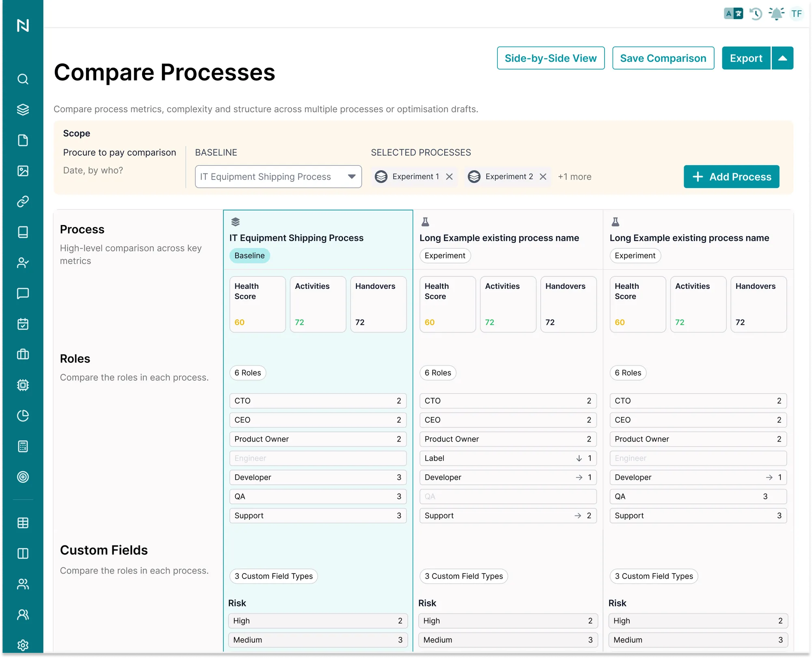Viewport: 812px width, 658px height.
Task: Open the language translate icon
Action: pos(733,13)
